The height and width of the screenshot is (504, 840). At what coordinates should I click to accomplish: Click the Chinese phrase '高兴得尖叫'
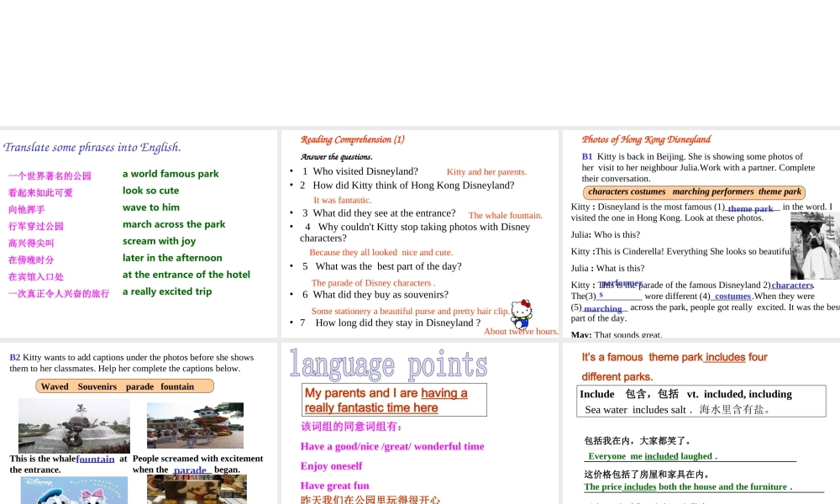[x=31, y=243]
